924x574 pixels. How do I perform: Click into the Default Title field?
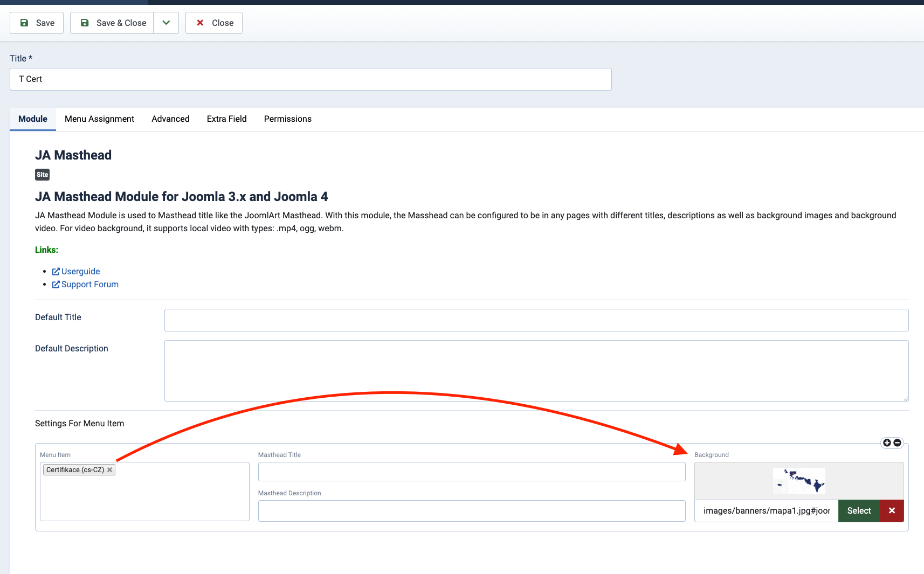[536, 320]
